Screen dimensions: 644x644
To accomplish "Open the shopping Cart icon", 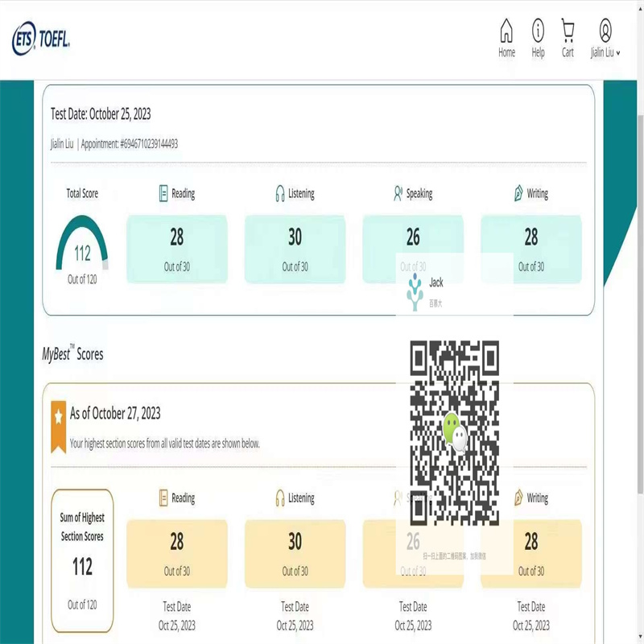I will click(x=568, y=31).
